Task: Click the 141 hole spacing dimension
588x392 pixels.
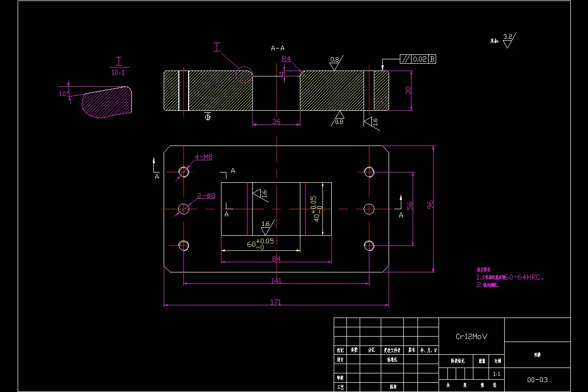Action: click(276, 280)
